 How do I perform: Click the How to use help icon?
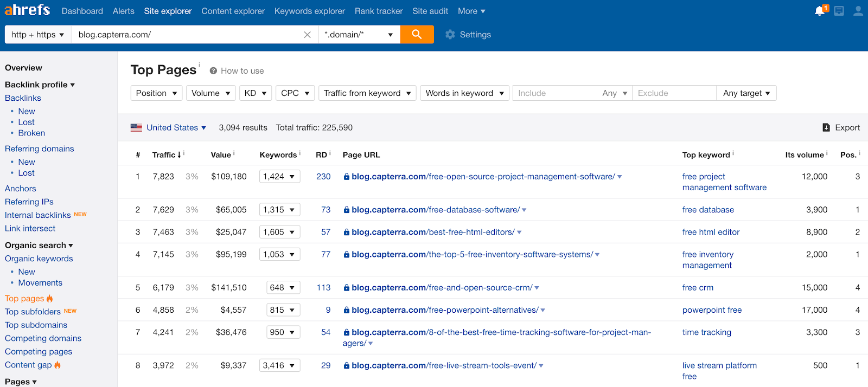213,71
